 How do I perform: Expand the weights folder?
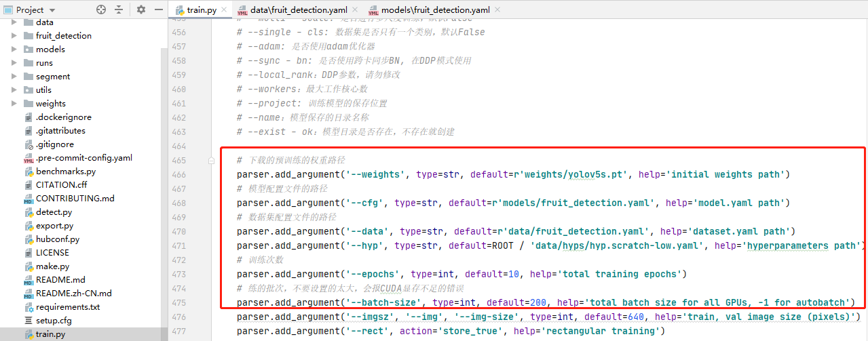tap(14, 103)
